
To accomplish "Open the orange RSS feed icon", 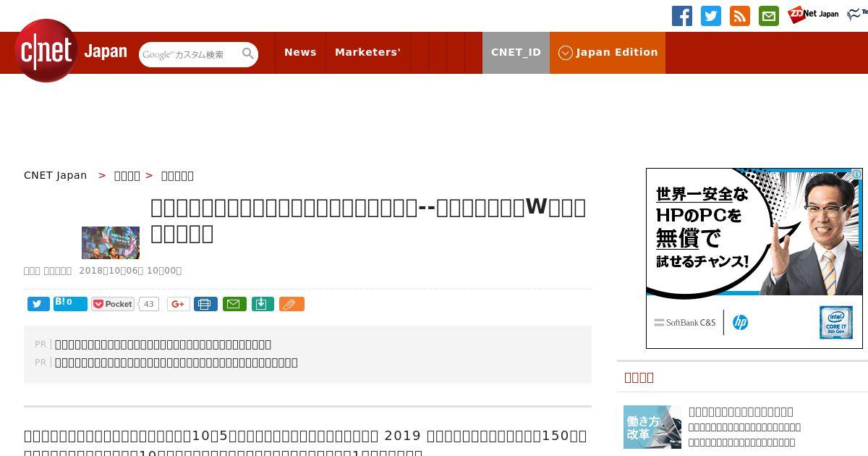I will pos(740,16).
